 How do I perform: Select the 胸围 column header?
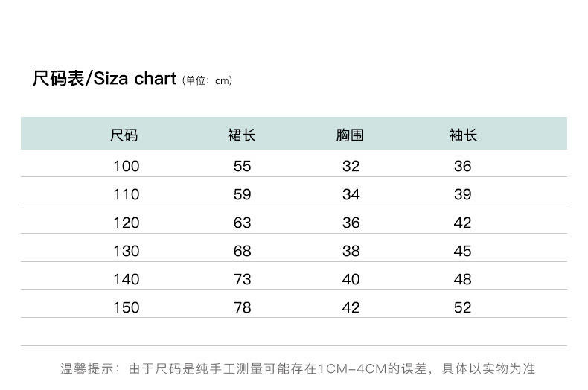(350, 135)
